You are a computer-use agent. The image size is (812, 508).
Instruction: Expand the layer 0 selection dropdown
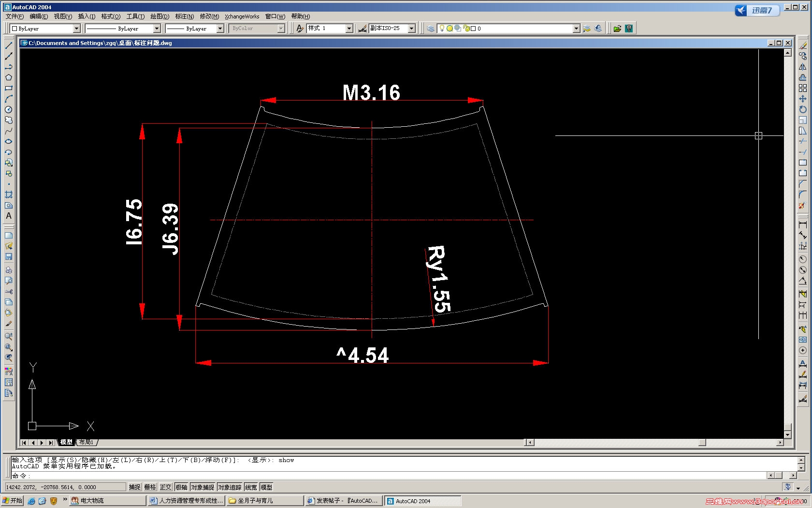(x=576, y=29)
